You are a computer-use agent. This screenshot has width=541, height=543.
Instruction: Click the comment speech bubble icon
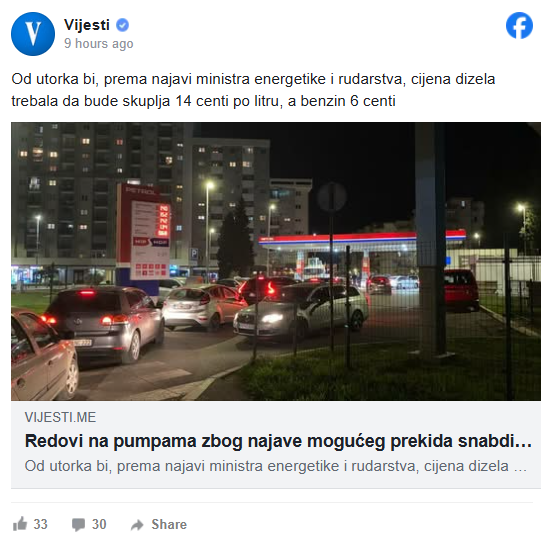78,525
